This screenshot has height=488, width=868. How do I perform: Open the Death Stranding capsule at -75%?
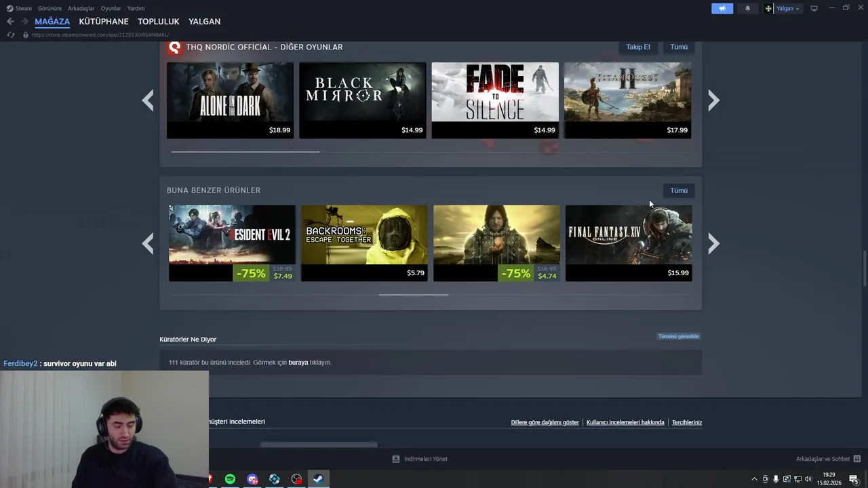496,243
